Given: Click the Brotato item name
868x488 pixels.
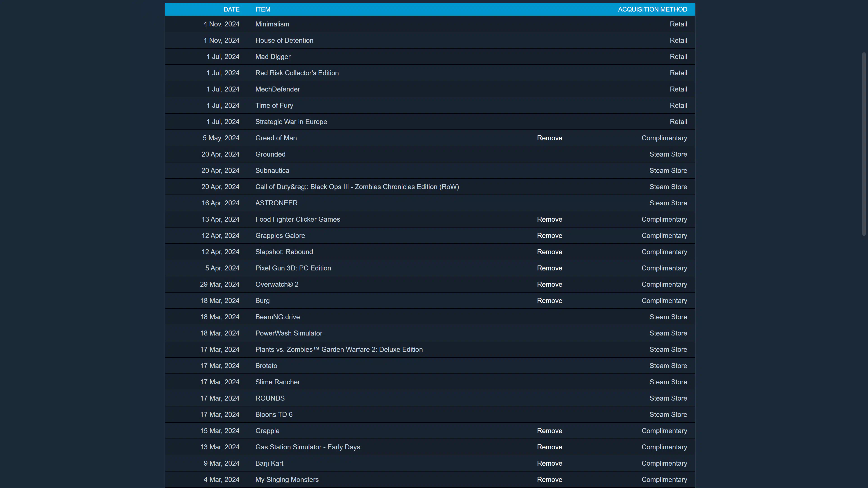Looking at the screenshot, I should (266, 366).
